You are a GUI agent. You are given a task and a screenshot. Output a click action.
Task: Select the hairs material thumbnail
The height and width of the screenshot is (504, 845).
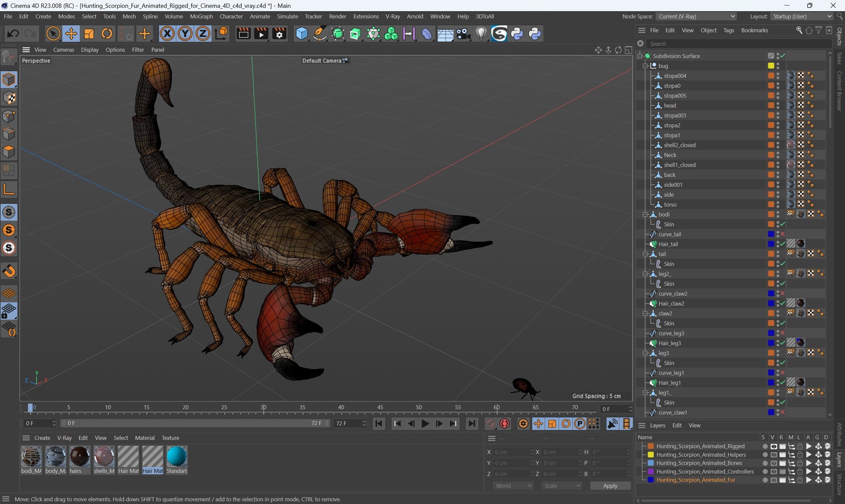coord(79,456)
